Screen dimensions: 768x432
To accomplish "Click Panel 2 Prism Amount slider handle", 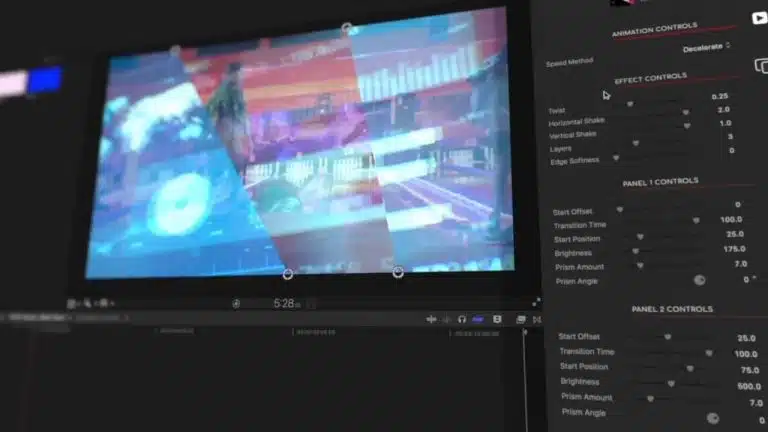I will [x=650, y=399].
